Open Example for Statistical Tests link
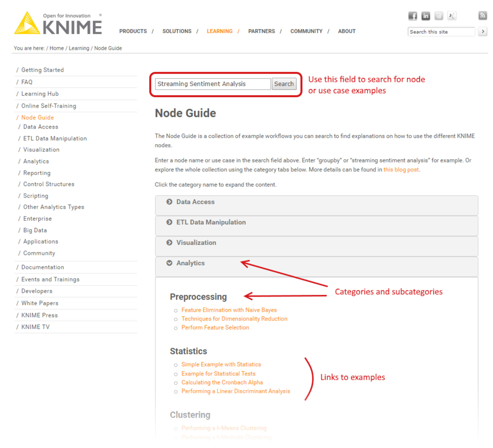493x448 pixels. (218, 374)
